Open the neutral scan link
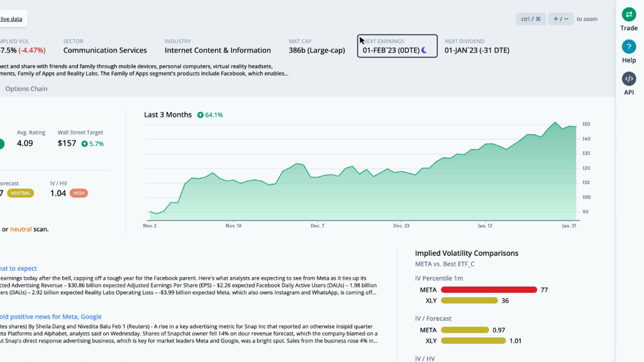 tap(21, 229)
